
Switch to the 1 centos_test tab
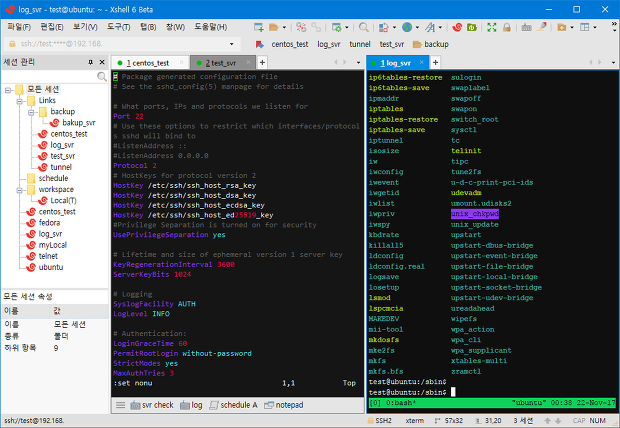(x=148, y=62)
